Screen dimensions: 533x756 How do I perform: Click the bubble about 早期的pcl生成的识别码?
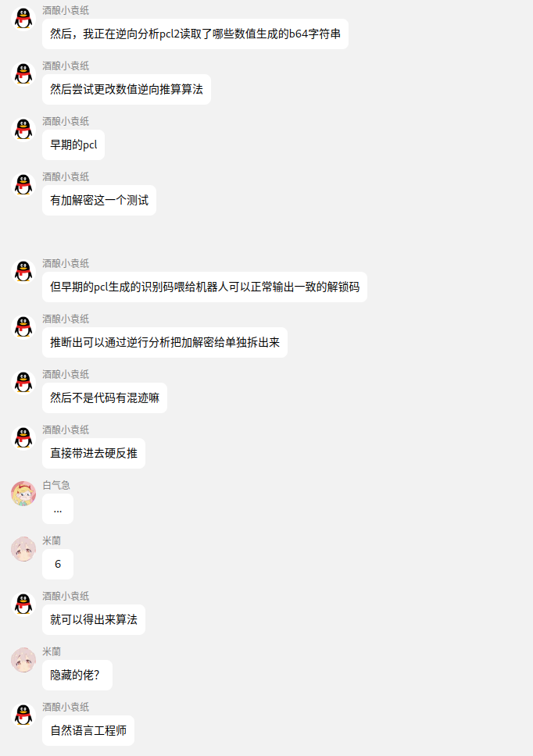pyautogui.click(x=205, y=287)
